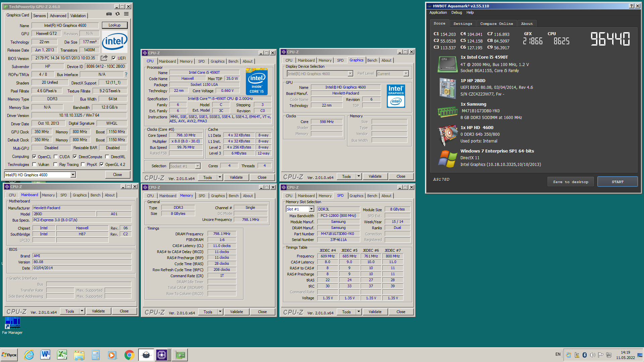
Task: Click the graphics card icon in Aquamark
Action: [447, 135]
